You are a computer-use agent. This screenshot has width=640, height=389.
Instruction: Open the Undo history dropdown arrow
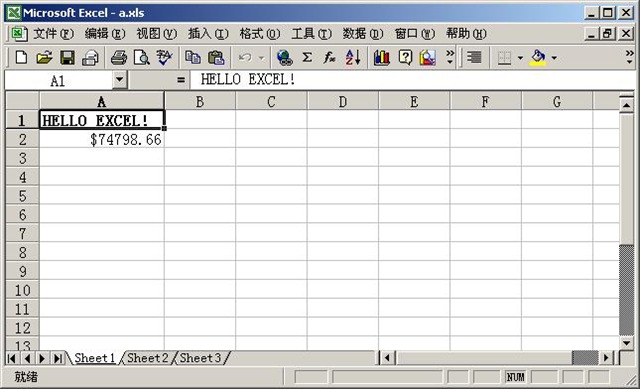click(x=262, y=58)
